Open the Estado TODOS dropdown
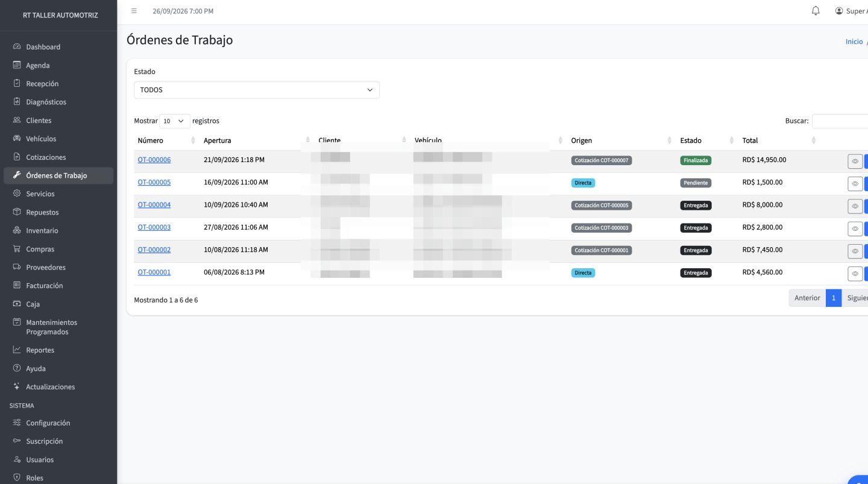 coord(257,90)
